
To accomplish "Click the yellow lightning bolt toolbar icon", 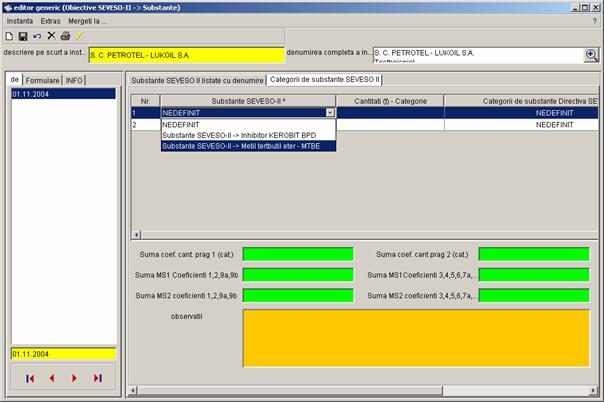I will [x=79, y=36].
